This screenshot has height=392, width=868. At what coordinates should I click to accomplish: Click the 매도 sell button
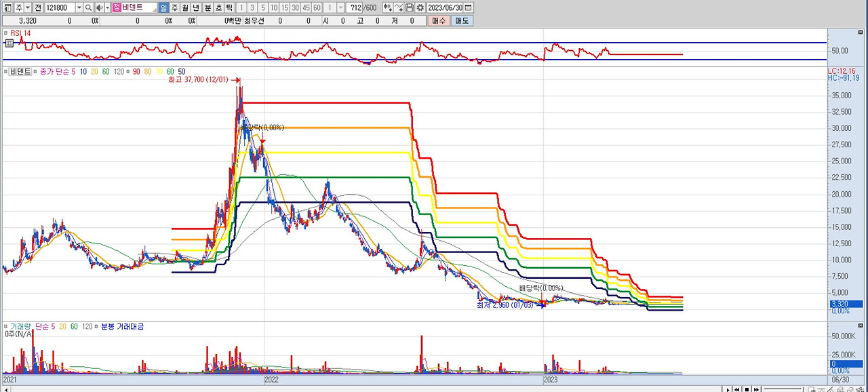click(462, 21)
